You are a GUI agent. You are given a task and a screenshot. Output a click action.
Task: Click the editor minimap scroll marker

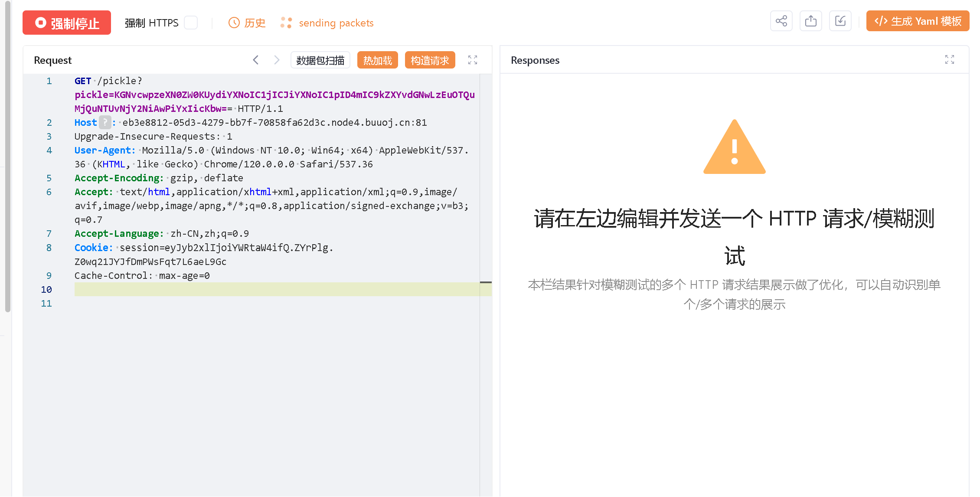(x=486, y=282)
